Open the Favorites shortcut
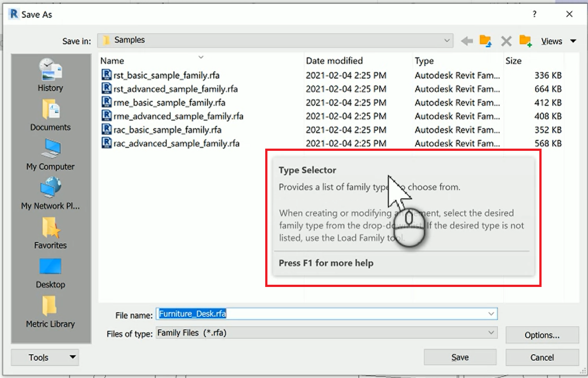Screen dimensions: 588x378 pyautogui.click(x=50, y=233)
